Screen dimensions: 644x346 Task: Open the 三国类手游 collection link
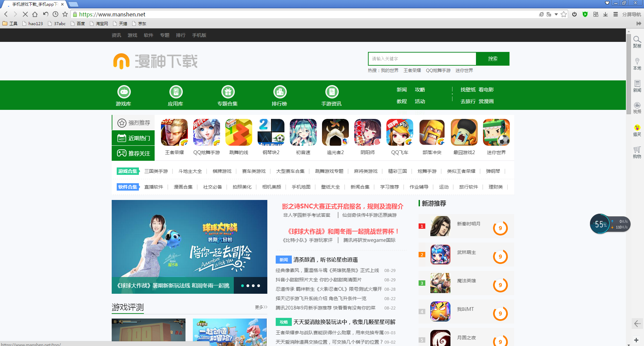pyautogui.click(x=156, y=171)
